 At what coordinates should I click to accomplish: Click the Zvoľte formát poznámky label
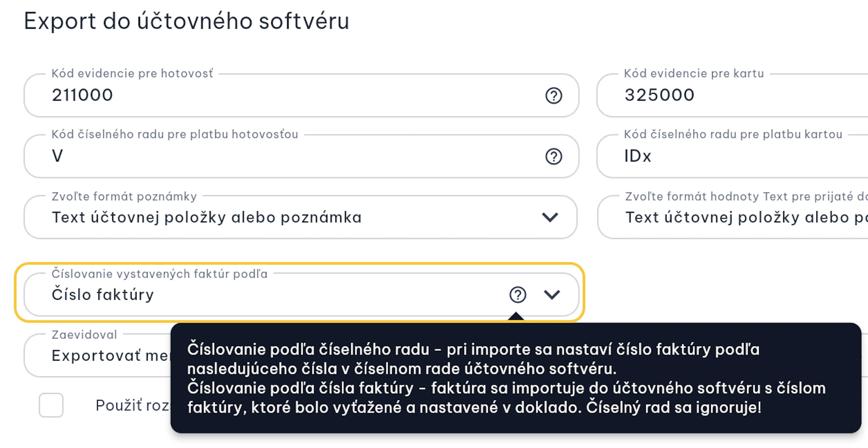click(124, 197)
